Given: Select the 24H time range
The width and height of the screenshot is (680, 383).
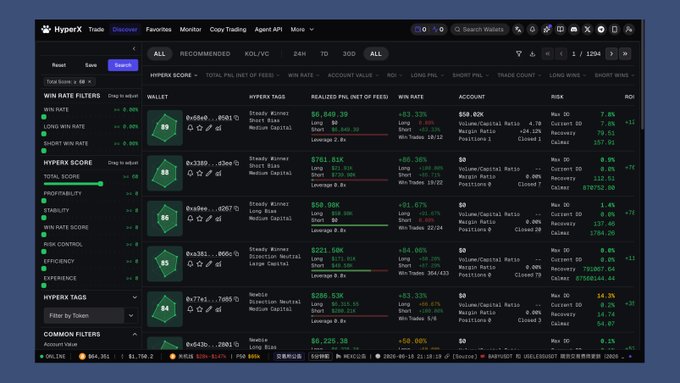Looking at the screenshot, I should point(300,54).
